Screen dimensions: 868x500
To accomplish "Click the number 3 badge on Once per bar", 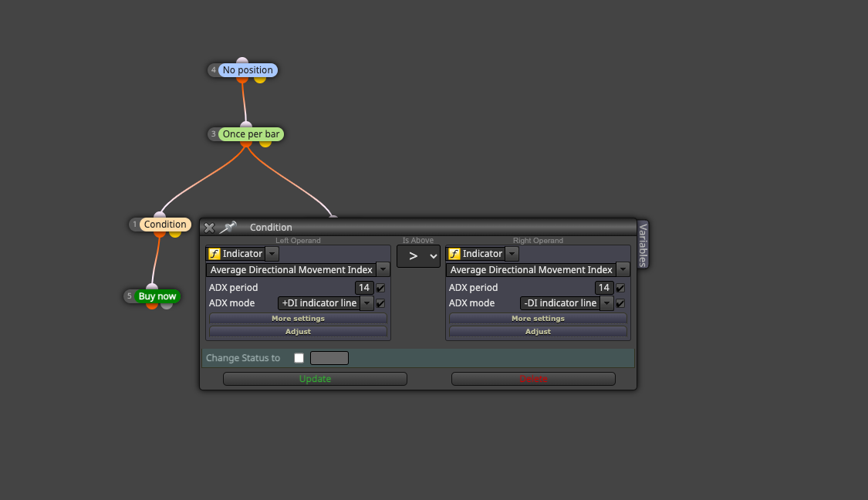I will 213,134.
